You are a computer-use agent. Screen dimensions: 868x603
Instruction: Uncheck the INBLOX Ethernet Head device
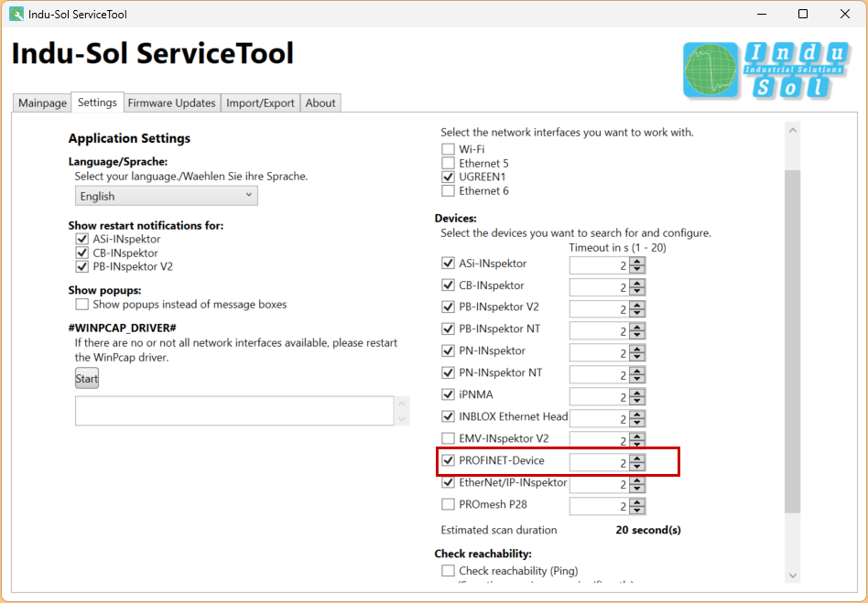448,416
